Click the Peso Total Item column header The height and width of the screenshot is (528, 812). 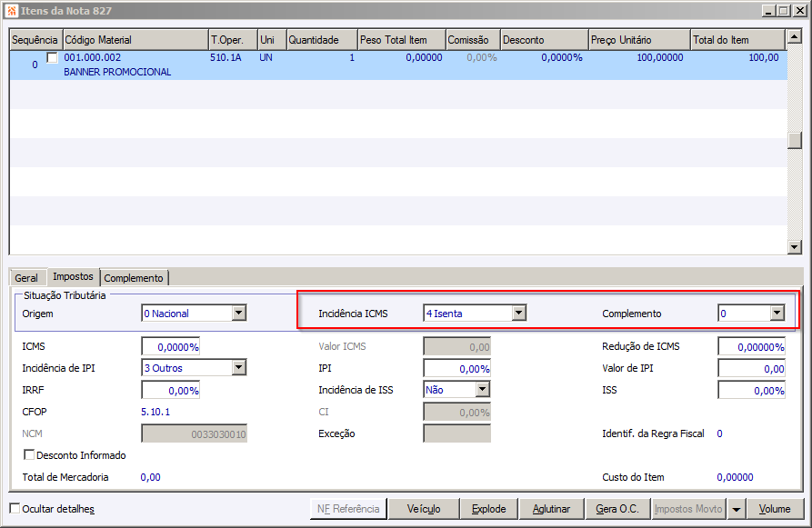(x=401, y=40)
